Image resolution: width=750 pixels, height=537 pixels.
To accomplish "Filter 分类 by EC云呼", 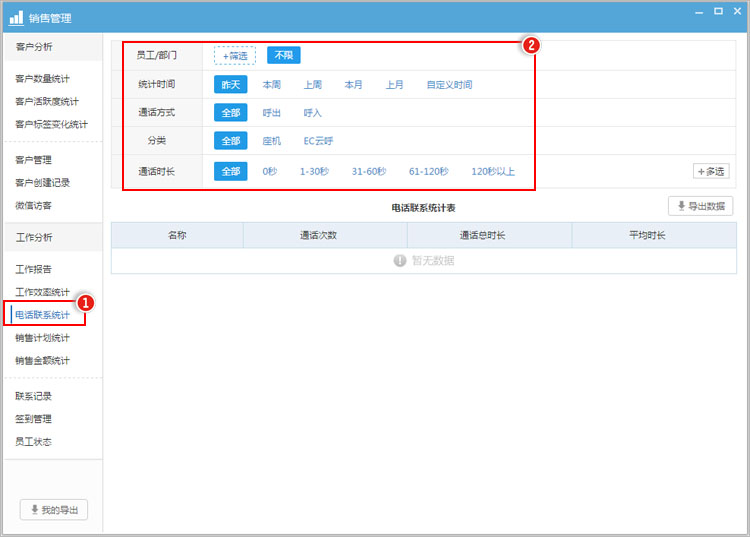I will click(318, 141).
